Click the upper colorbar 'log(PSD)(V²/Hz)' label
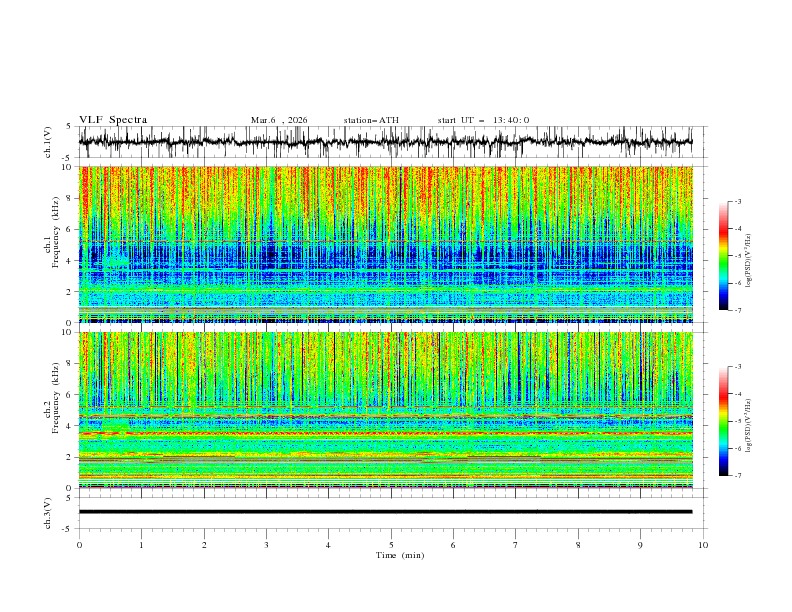 [748, 261]
